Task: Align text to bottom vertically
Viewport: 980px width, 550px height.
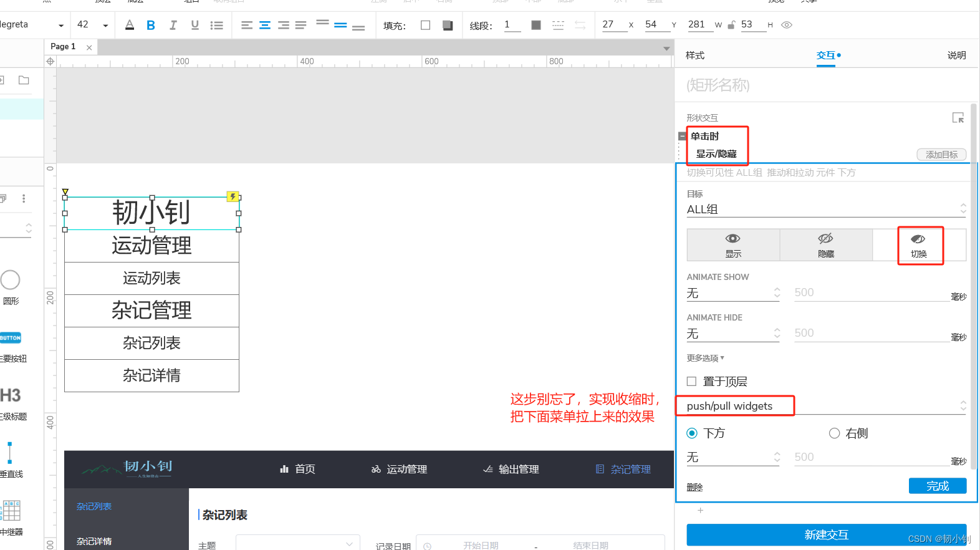Action: click(358, 27)
